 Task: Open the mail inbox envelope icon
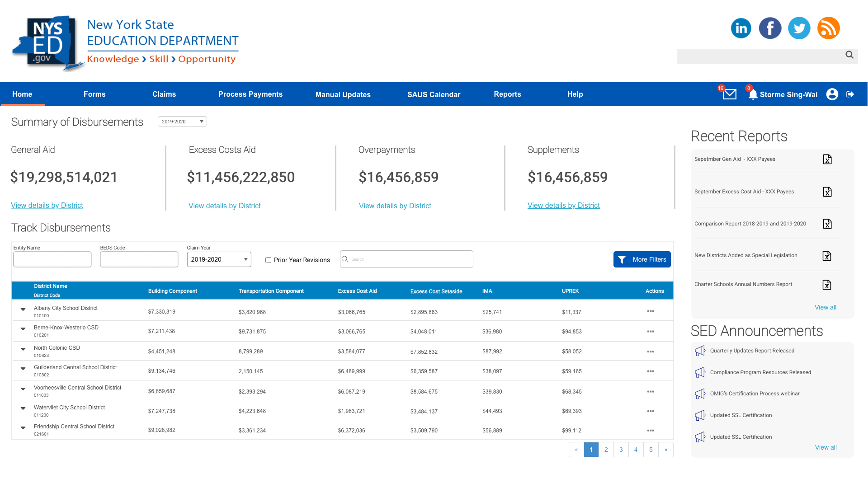[729, 94]
